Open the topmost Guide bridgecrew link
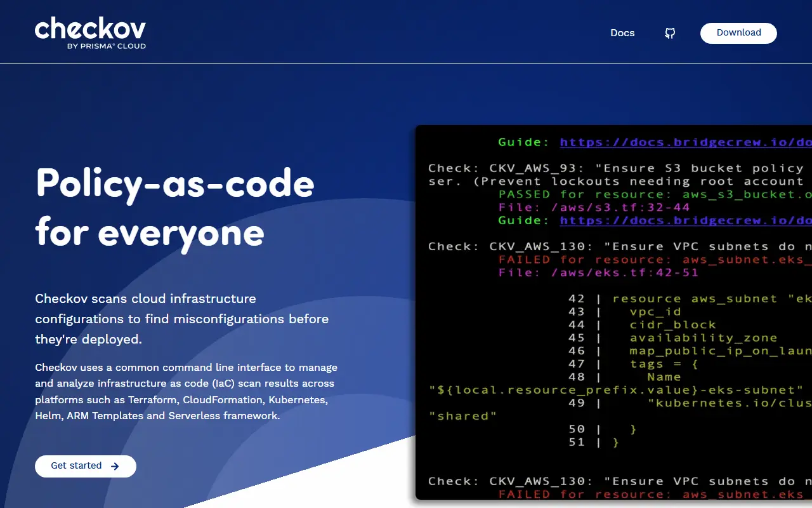 click(x=686, y=142)
